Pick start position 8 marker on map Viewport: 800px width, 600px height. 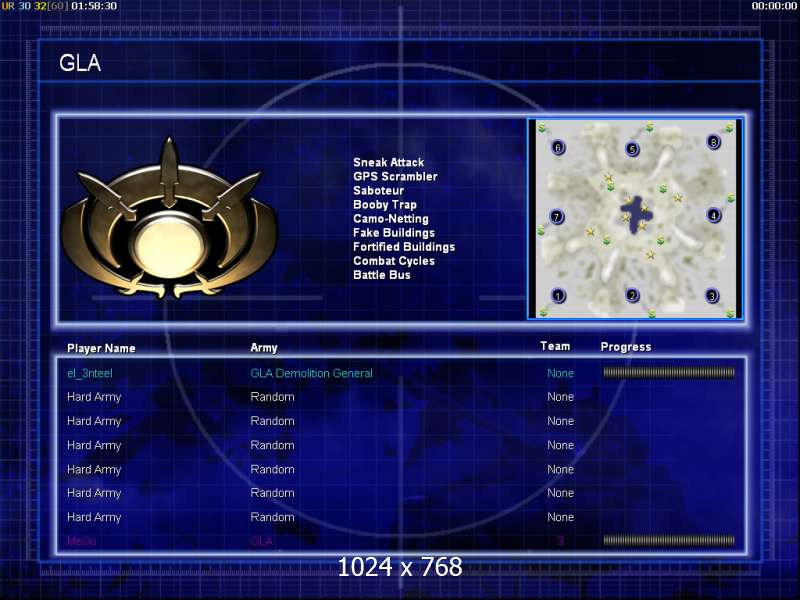click(713, 142)
